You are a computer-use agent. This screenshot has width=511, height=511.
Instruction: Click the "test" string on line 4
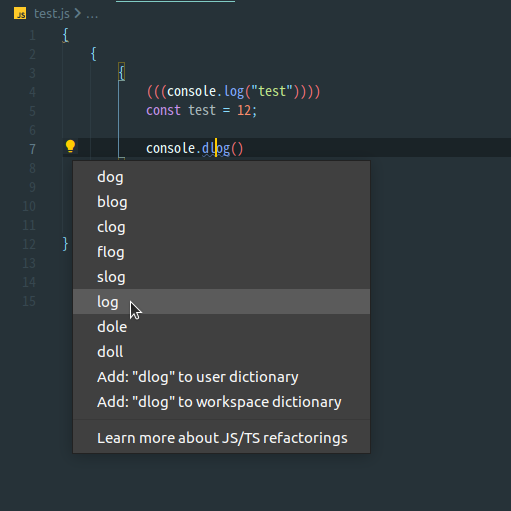click(272, 91)
